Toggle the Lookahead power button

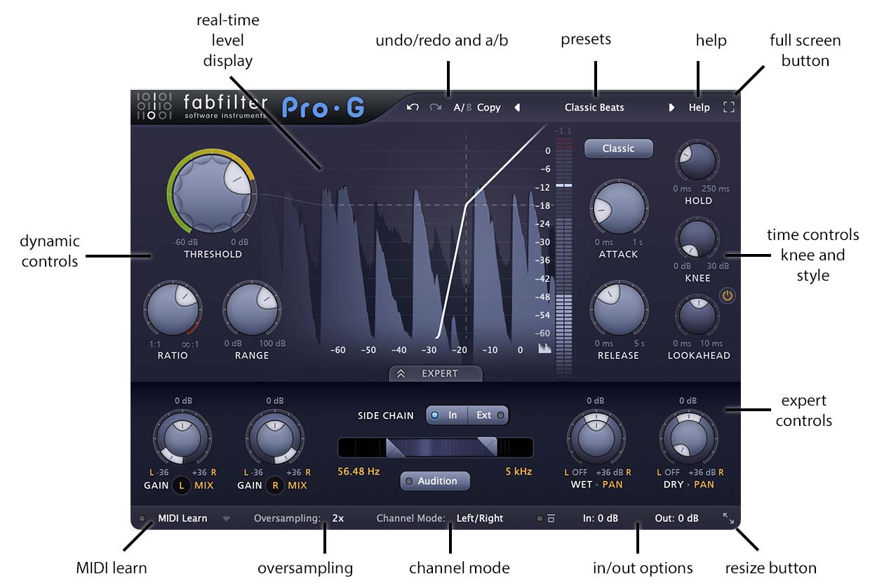click(x=728, y=296)
